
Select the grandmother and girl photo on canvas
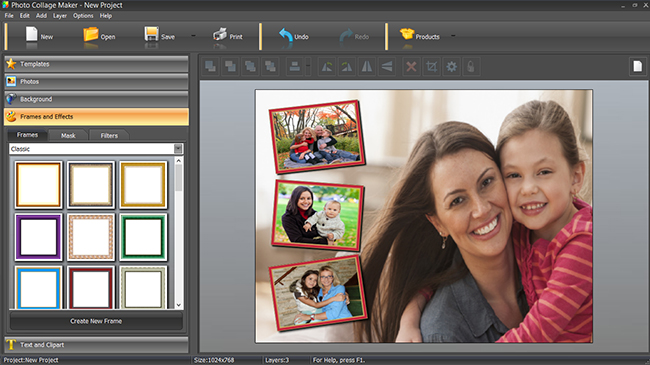pos(318,293)
